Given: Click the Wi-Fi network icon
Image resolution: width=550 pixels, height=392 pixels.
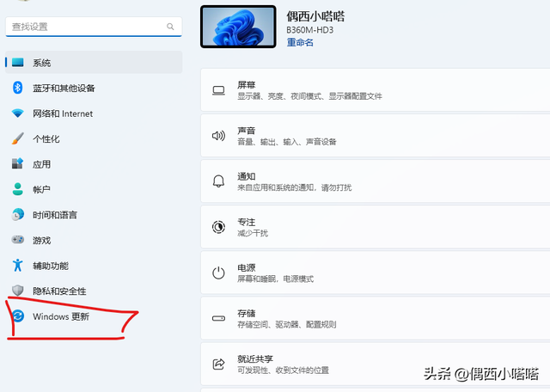Looking at the screenshot, I should (x=17, y=113).
